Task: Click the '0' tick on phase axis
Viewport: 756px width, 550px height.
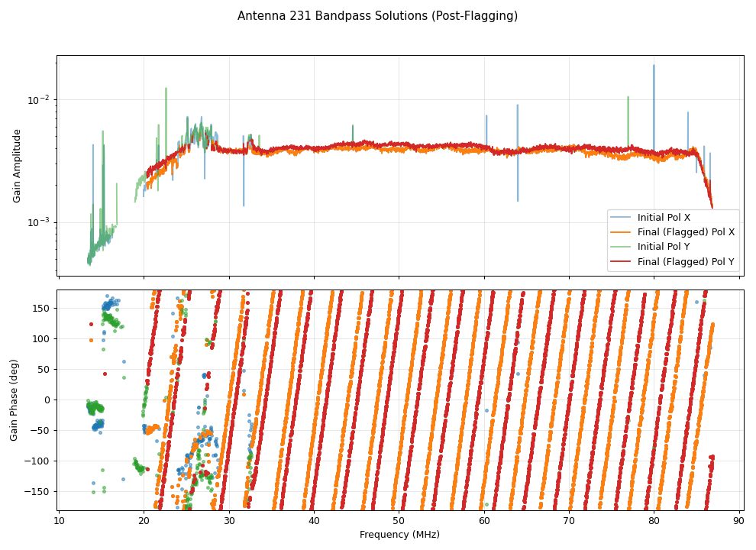Action: [x=47, y=400]
